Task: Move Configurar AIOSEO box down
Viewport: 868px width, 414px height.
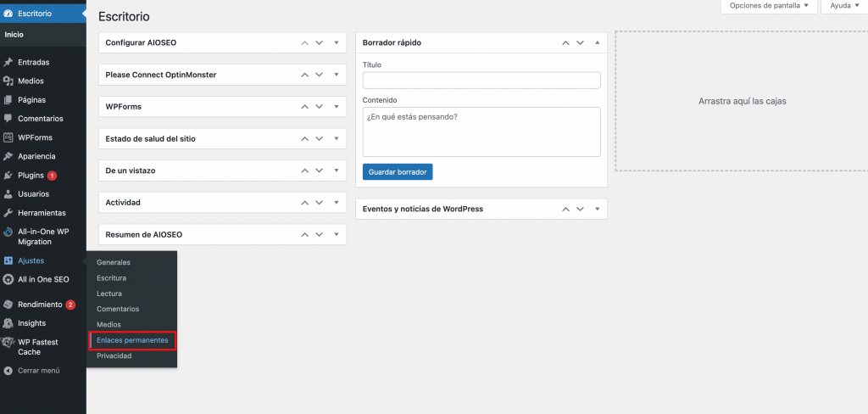Action: pyautogui.click(x=319, y=42)
